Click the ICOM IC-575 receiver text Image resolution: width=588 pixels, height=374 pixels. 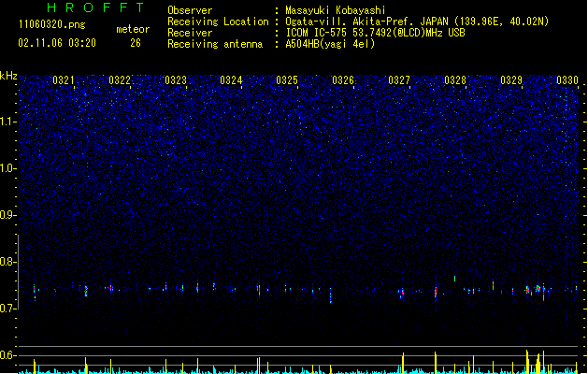tap(375, 33)
